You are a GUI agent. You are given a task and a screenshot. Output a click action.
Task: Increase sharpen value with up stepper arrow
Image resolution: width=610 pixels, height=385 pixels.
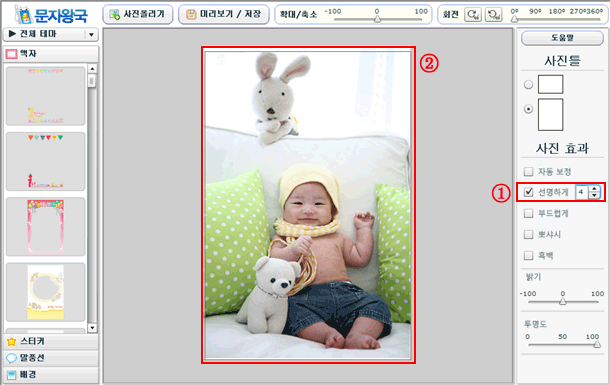click(594, 189)
